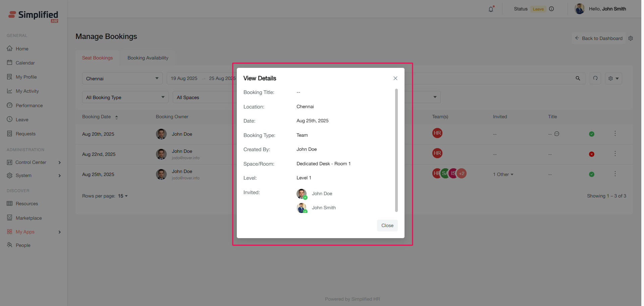Open the All Booking Type dropdown
The image size is (644, 306).
pyautogui.click(x=125, y=97)
